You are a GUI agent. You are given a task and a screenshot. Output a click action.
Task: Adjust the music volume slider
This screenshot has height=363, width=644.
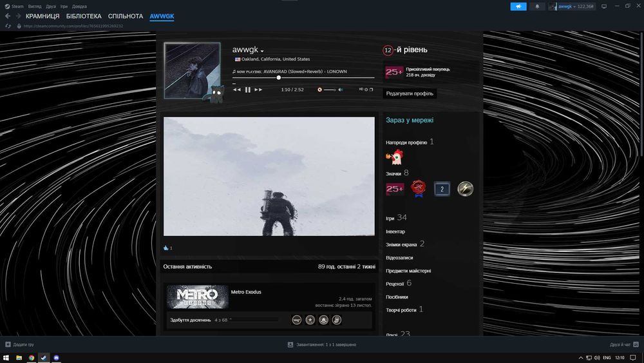tap(329, 90)
